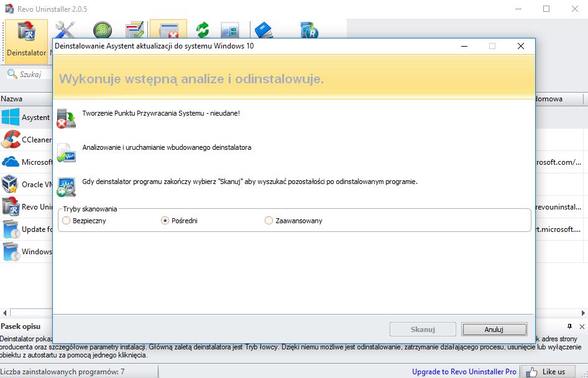This screenshot has height=378, width=588.
Task: Click the search magnifier icon next to Szukaj
Action: coord(12,74)
